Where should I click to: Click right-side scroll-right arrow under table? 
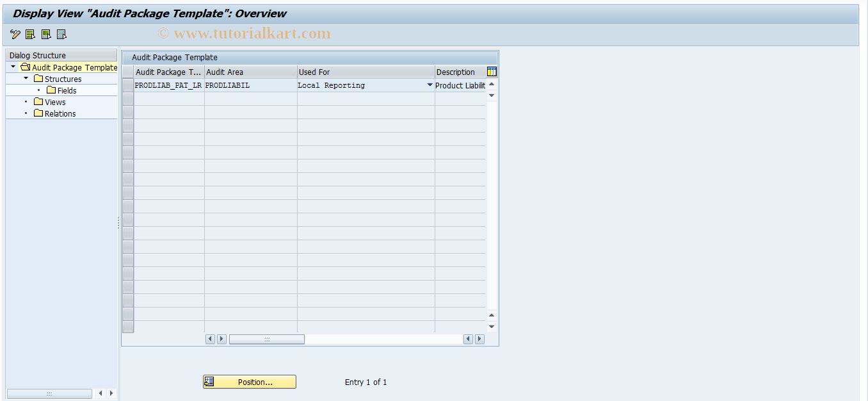tap(479, 339)
